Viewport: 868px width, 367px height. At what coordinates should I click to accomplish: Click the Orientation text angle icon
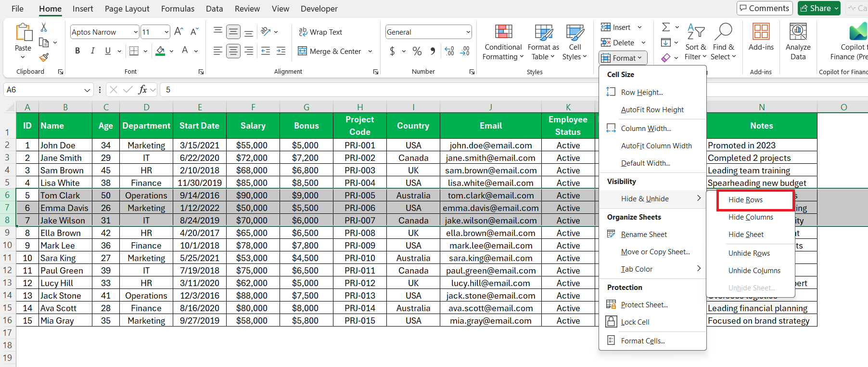266,32
